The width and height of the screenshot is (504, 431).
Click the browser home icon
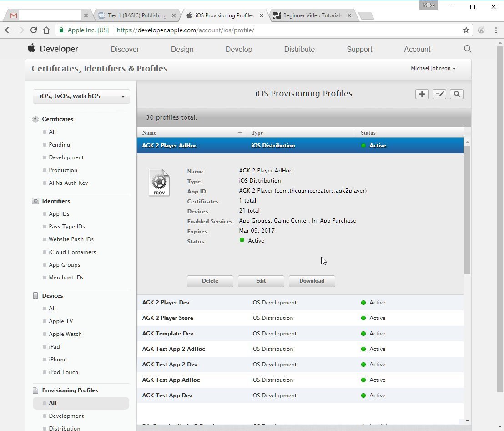tap(46, 30)
